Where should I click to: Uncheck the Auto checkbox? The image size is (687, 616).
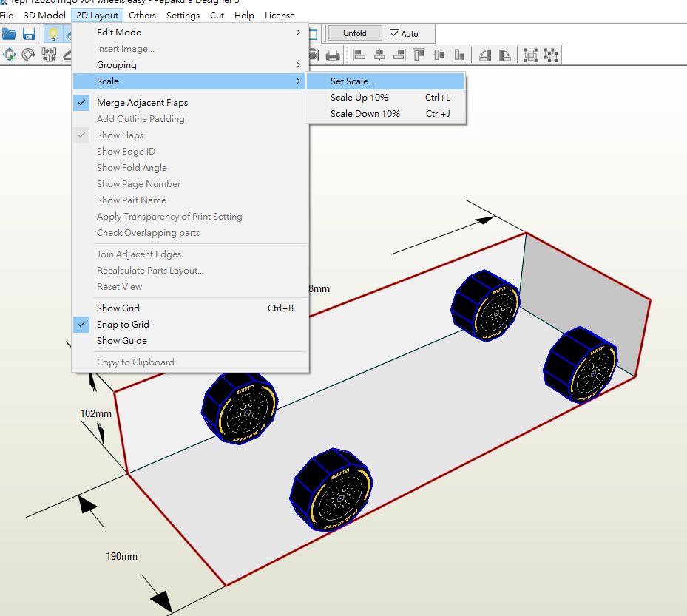[x=394, y=34]
